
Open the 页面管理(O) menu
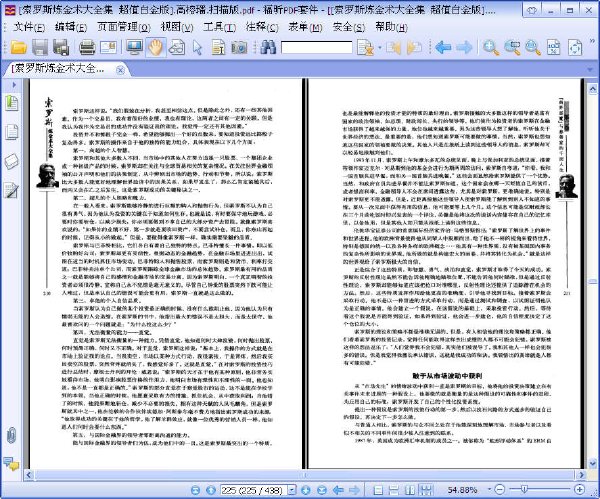[x=124, y=27]
